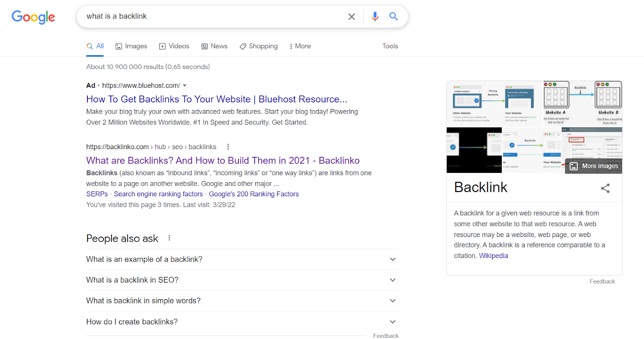Viewport: 644px width, 339px height.
Task: Click Feedback below People also ask
Action: 386,336
